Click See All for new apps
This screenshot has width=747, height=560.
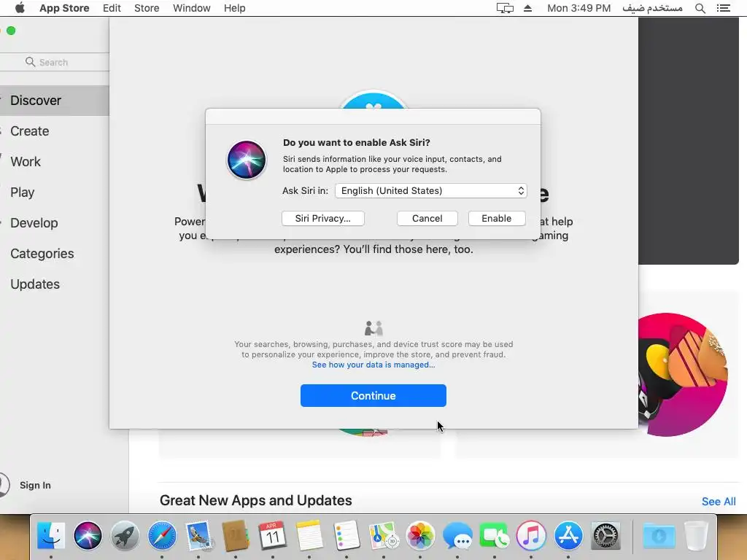(x=719, y=502)
